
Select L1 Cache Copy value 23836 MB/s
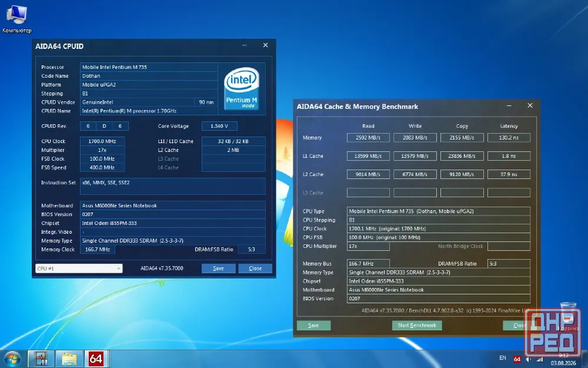pyautogui.click(x=462, y=156)
